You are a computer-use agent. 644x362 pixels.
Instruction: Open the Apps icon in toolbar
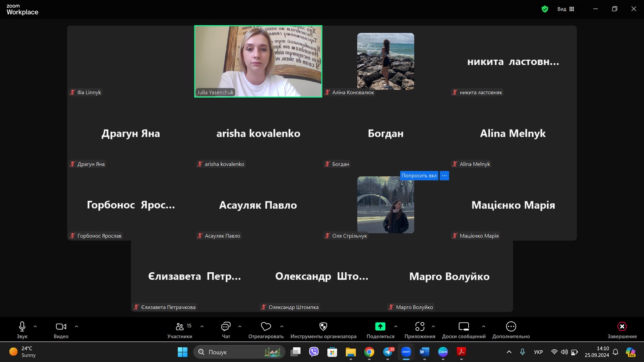click(420, 327)
